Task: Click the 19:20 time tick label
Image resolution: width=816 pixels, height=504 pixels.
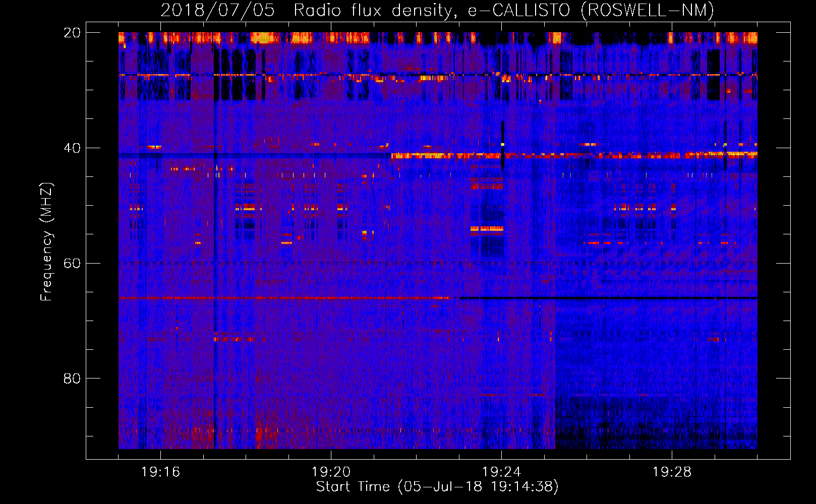Action: 331,472
